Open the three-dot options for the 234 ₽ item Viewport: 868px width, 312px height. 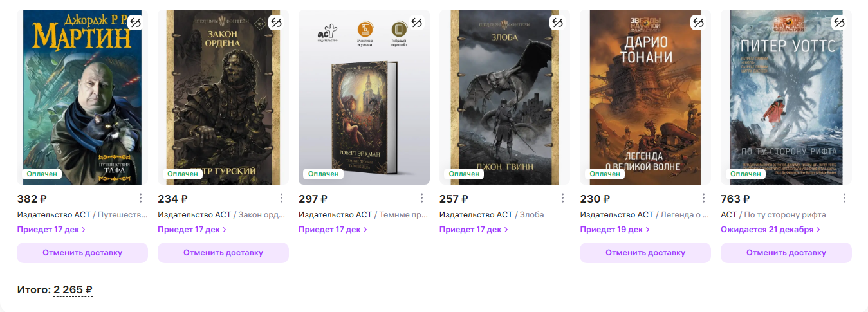coord(281,198)
